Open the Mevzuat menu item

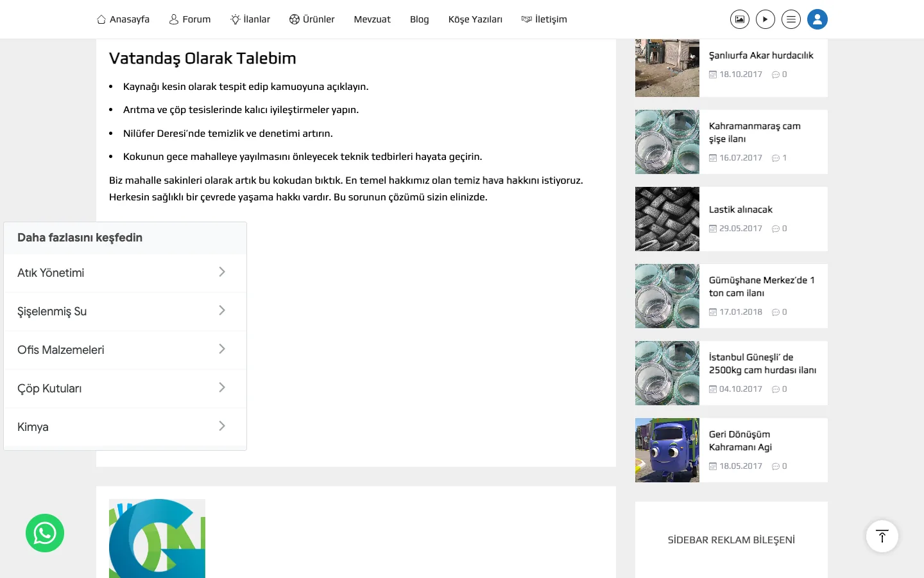click(x=372, y=19)
